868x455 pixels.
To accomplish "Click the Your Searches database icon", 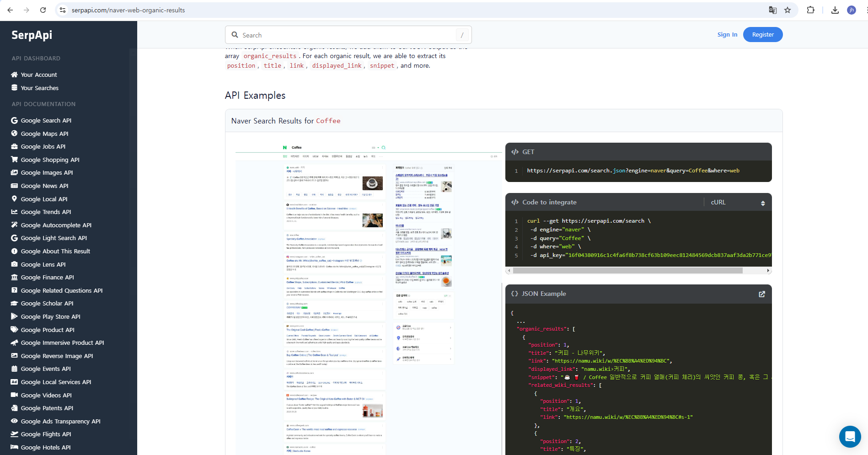I will (15, 88).
